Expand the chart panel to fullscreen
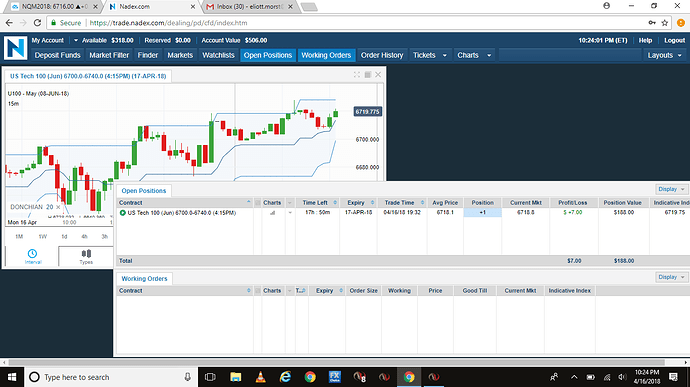This screenshot has height=387, width=690. coord(357,75)
